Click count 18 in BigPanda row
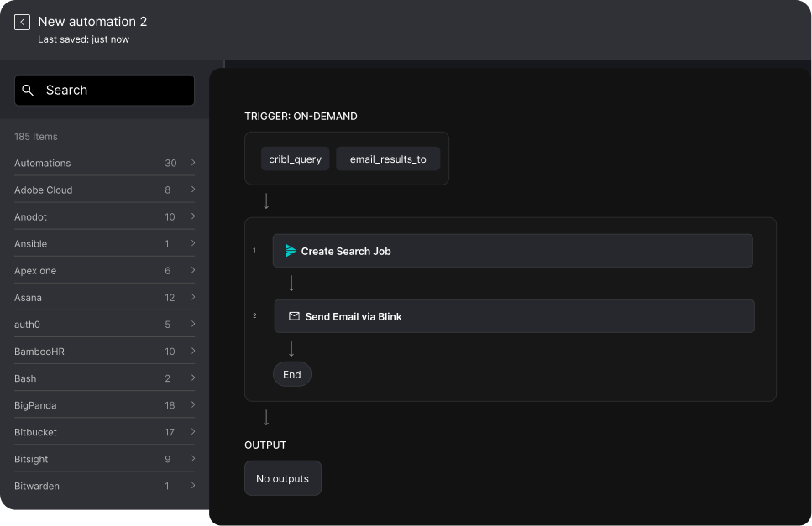 pyautogui.click(x=170, y=405)
